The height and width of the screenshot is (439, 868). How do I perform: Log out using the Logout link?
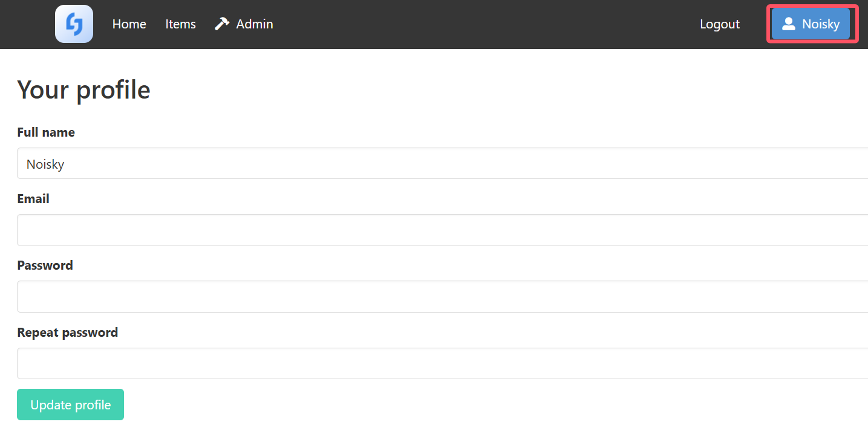[x=720, y=24]
